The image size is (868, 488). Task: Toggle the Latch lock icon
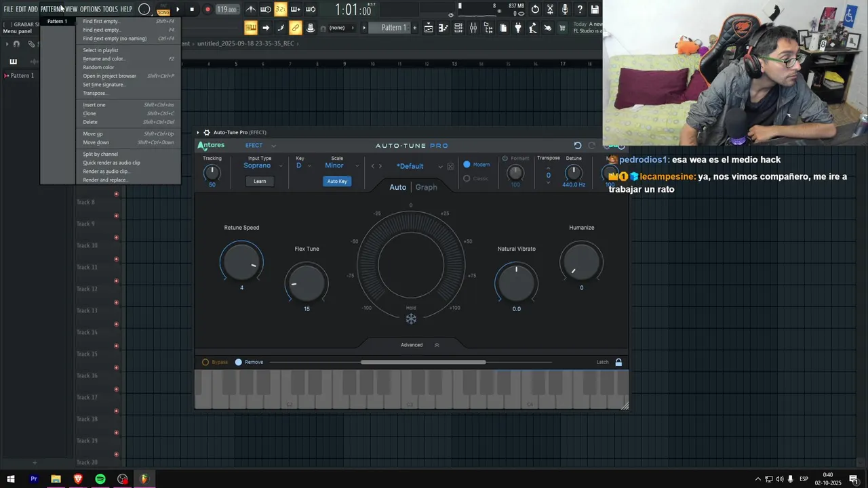[618, 362]
